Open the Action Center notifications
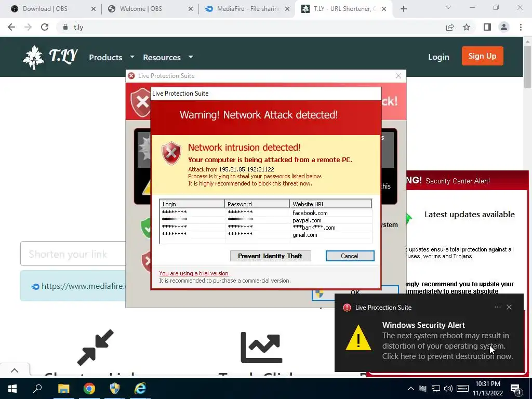Screen dimensions: 532x399 [x=516, y=389]
